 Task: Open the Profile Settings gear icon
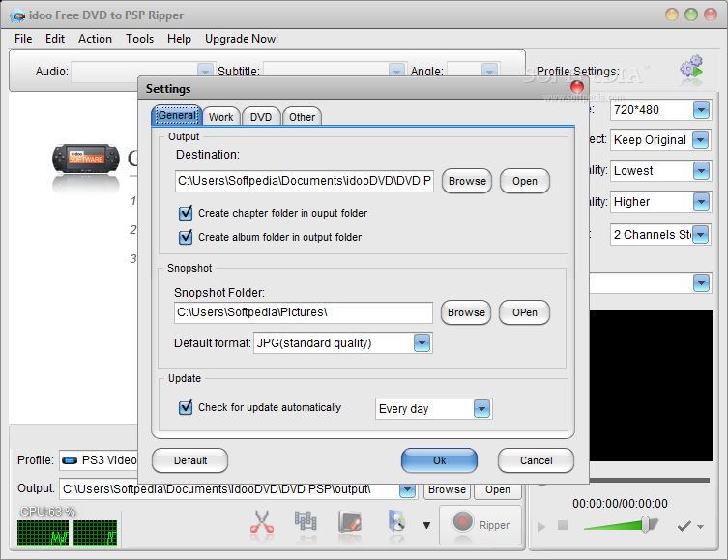pos(692,69)
